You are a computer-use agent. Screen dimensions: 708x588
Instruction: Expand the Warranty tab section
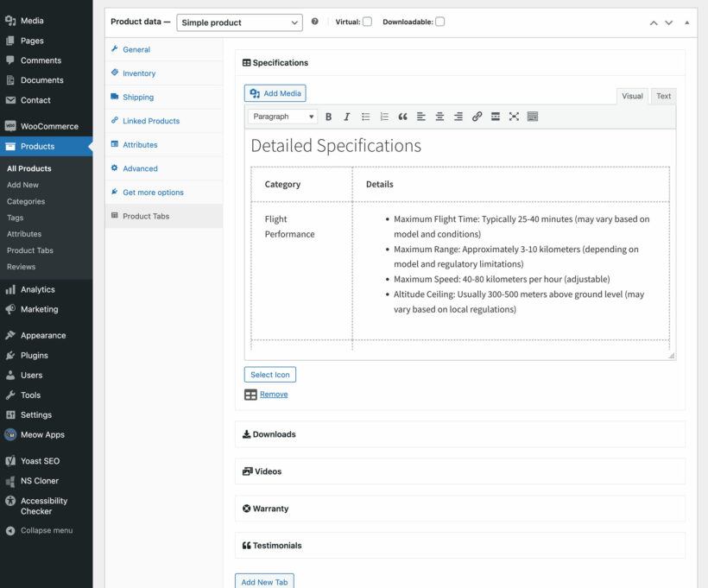pyautogui.click(x=270, y=509)
